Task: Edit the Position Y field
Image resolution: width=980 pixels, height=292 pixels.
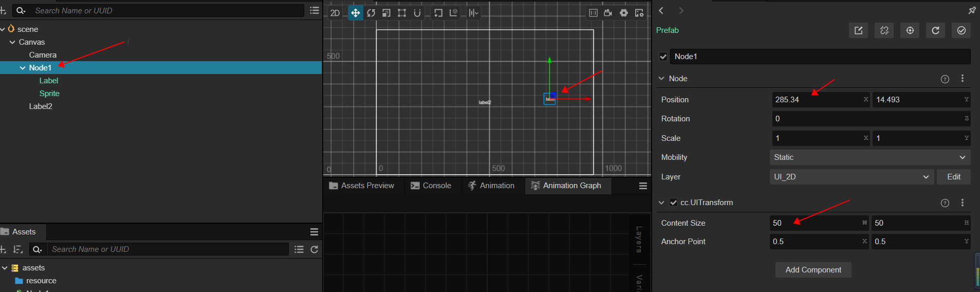Action: [921, 100]
